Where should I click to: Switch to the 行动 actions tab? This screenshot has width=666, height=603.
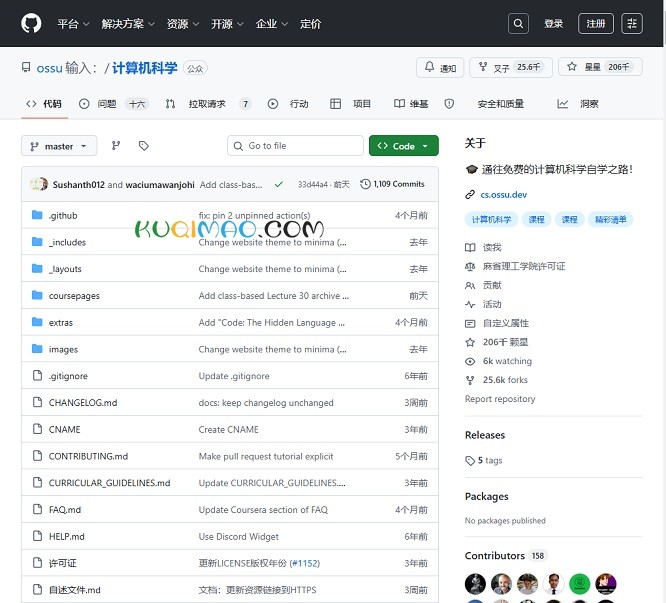coord(288,104)
